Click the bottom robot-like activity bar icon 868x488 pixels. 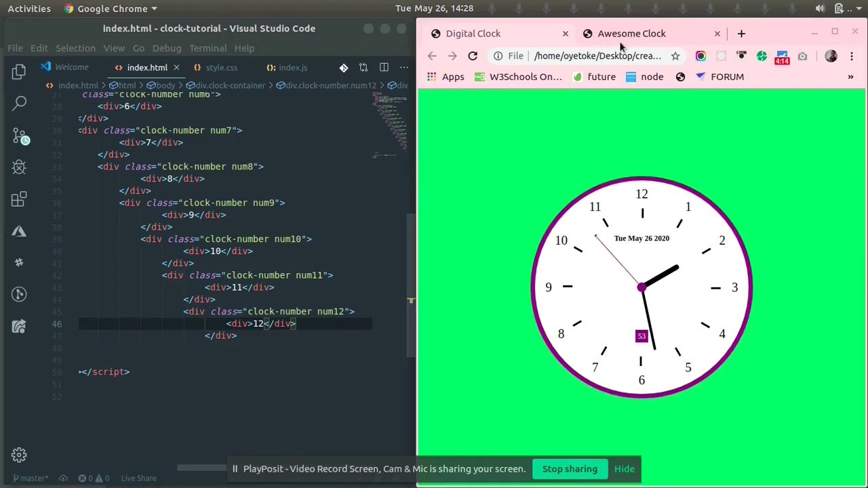pos(19,326)
